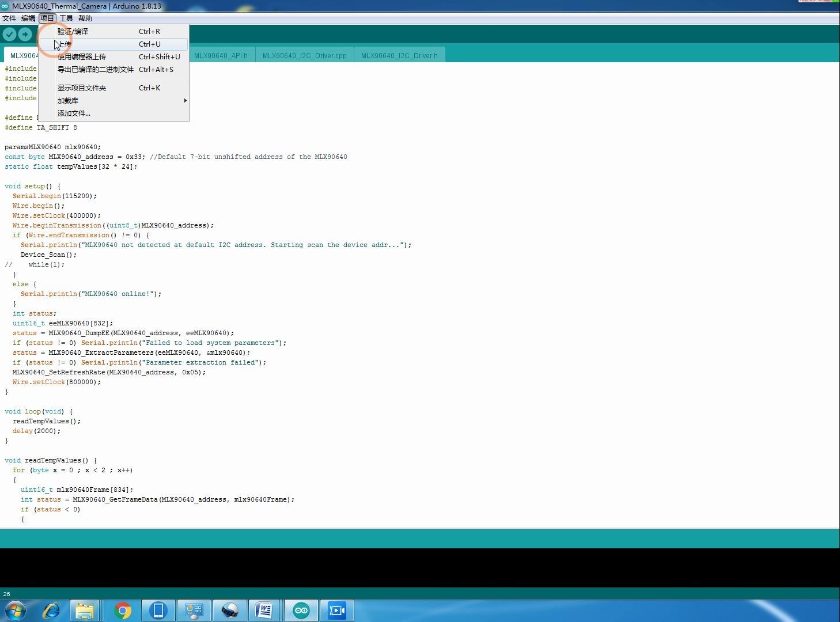Expand the 加载库 submenu

tap(113, 101)
